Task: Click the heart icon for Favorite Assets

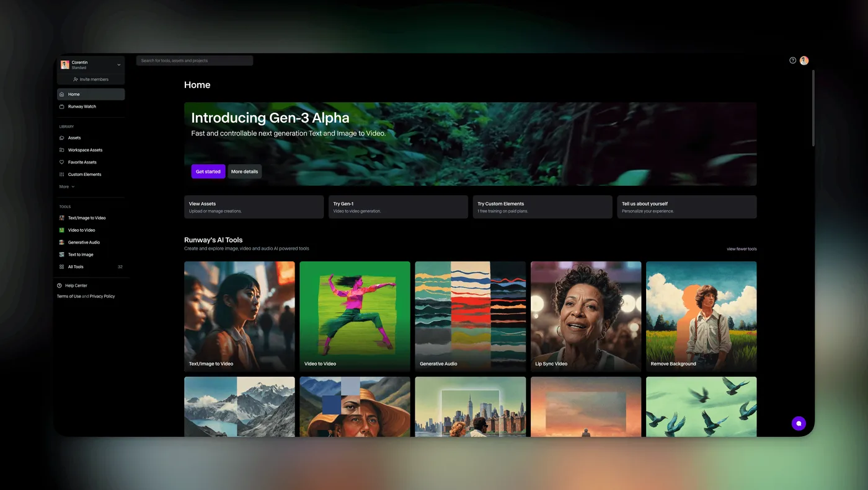Action: (x=61, y=162)
